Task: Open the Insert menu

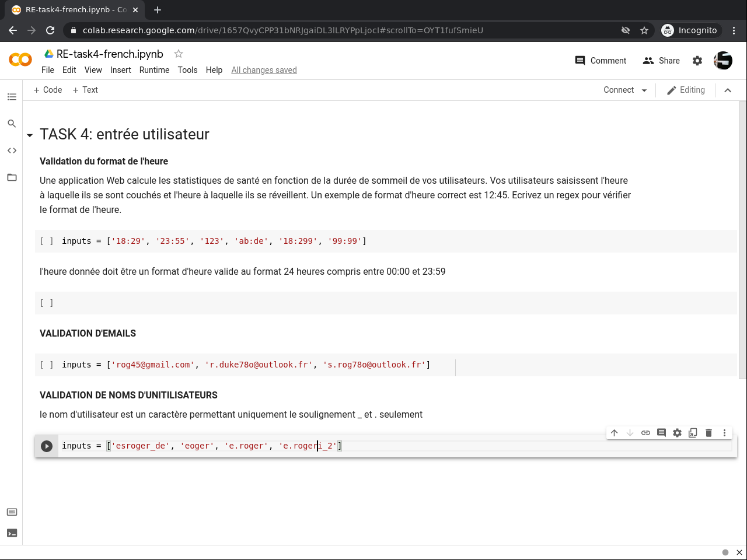Action: tap(121, 70)
